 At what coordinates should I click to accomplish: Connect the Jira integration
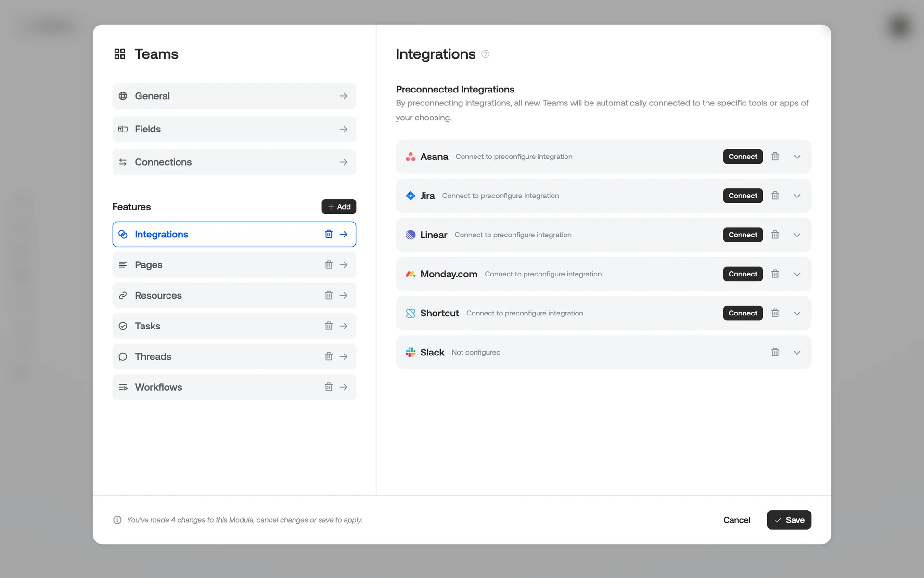point(743,196)
